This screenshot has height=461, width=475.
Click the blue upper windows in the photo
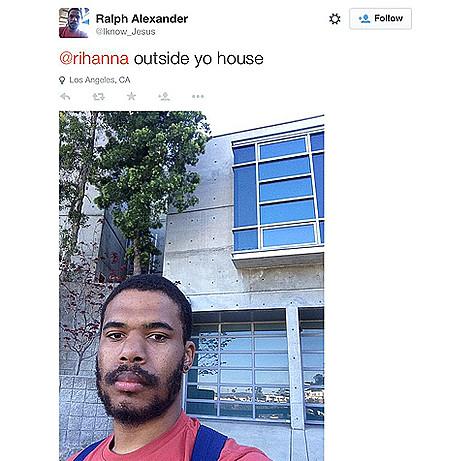278,193
